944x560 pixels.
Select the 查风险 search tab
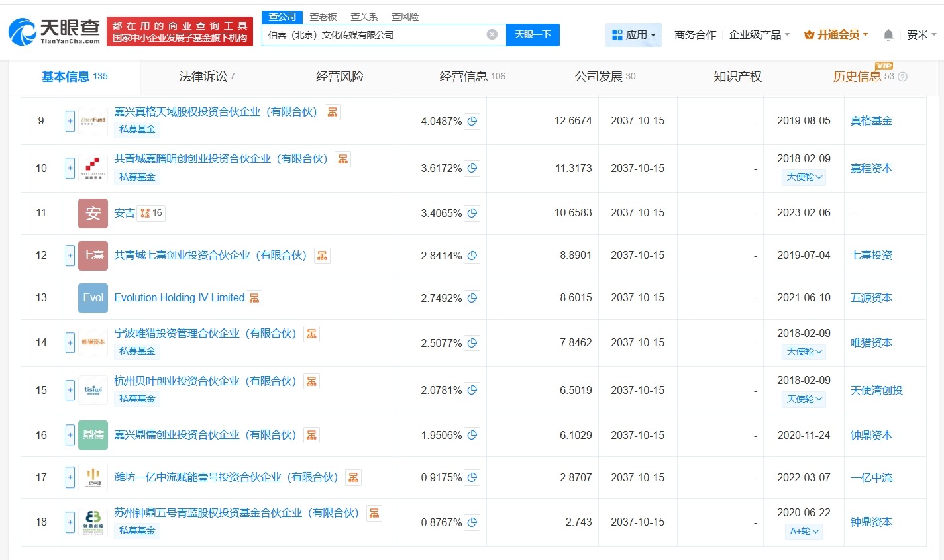[x=405, y=17]
